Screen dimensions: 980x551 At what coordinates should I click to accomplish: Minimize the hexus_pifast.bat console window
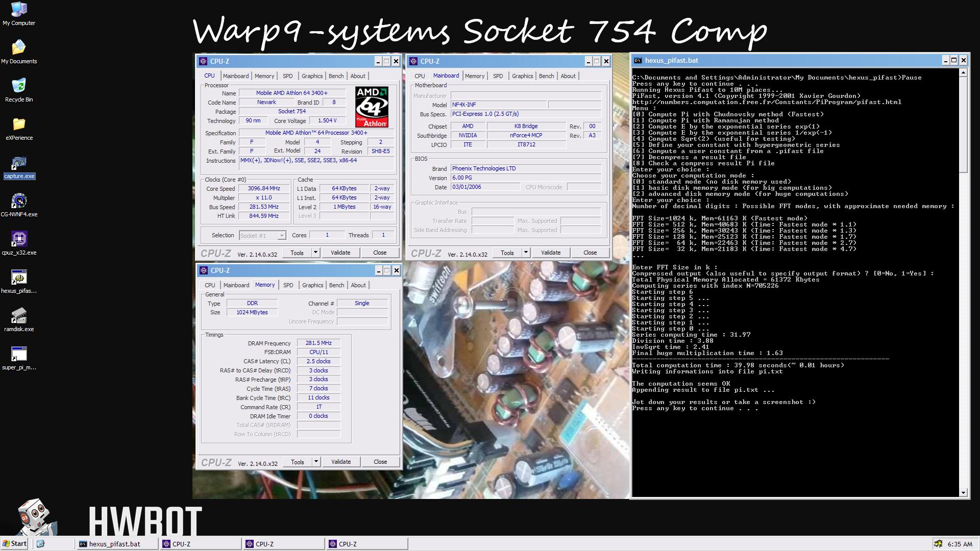pyautogui.click(x=945, y=60)
